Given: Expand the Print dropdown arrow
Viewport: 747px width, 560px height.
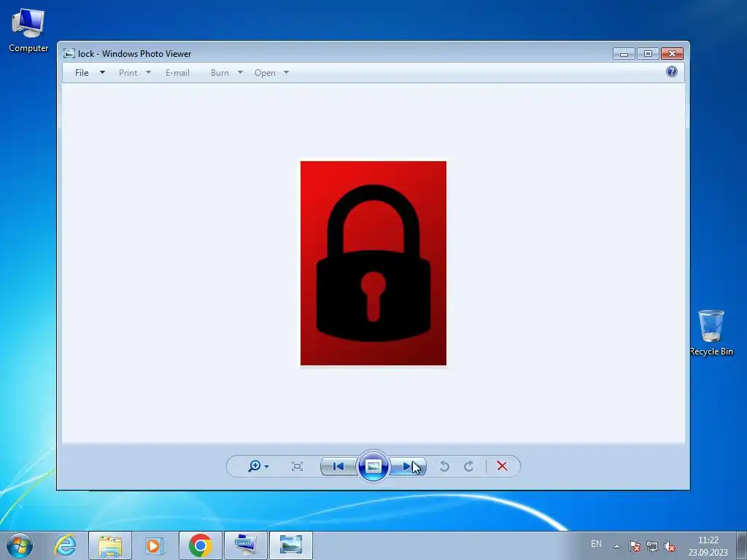Looking at the screenshot, I should [148, 72].
